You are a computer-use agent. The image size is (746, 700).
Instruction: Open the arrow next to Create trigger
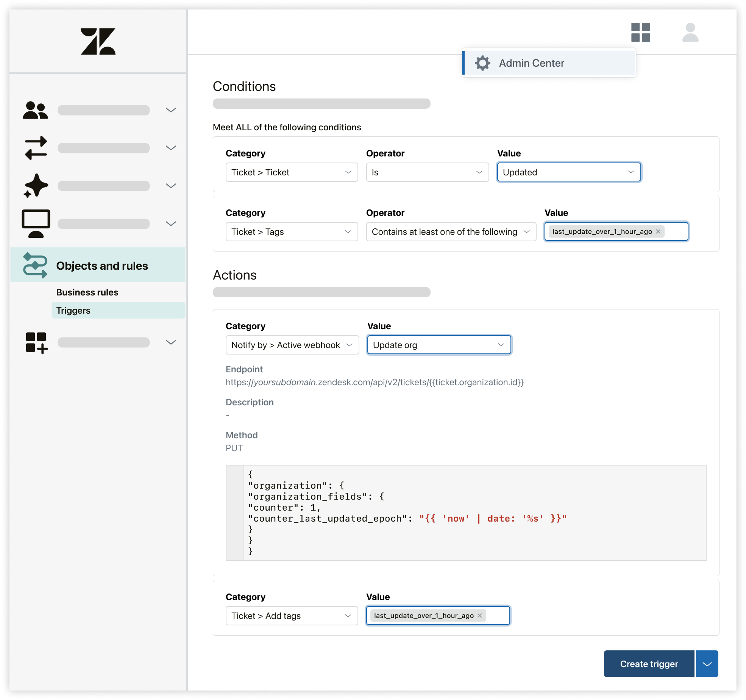(x=707, y=664)
